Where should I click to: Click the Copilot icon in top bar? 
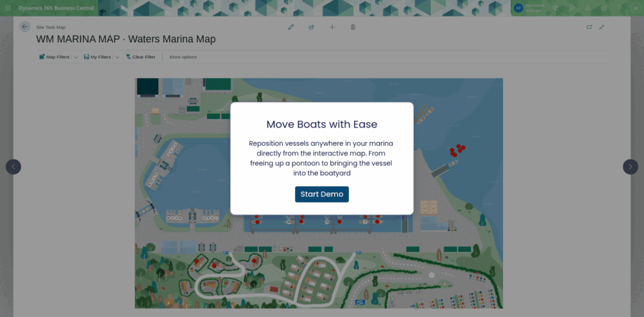click(555, 8)
